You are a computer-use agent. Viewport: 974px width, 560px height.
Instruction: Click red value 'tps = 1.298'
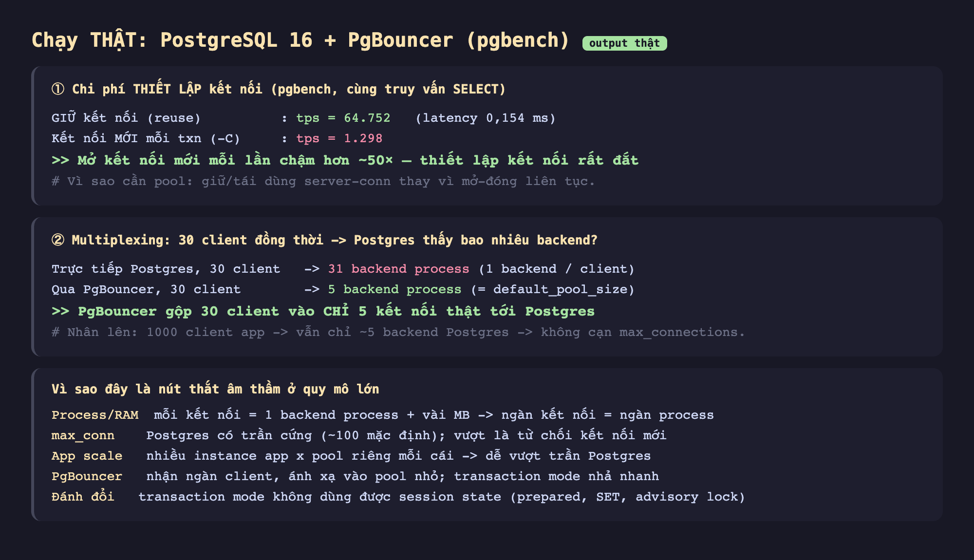click(x=339, y=139)
